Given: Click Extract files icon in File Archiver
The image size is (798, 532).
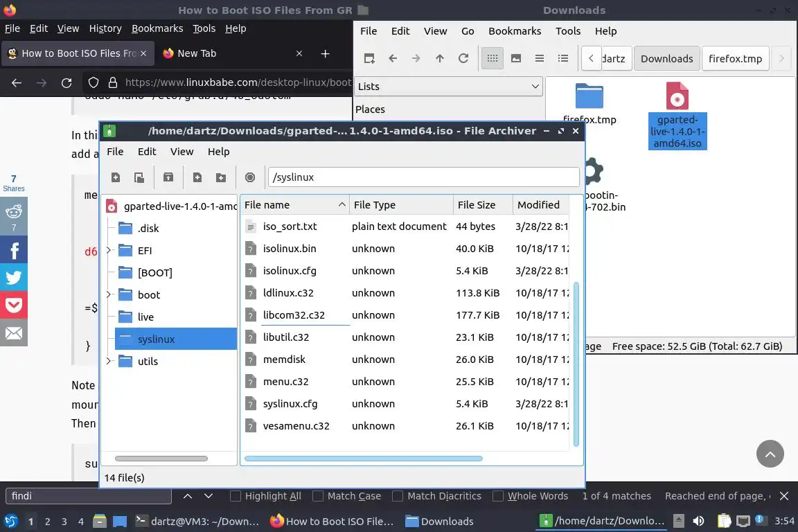Looking at the screenshot, I should coord(168,177).
